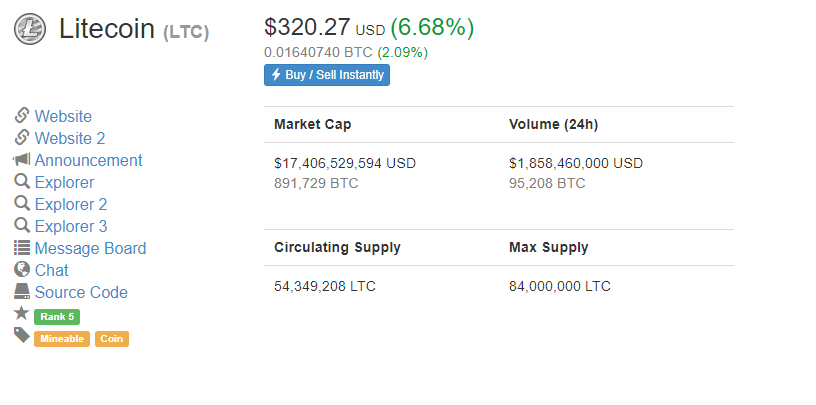Open the Announcement link

pos(88,160)
